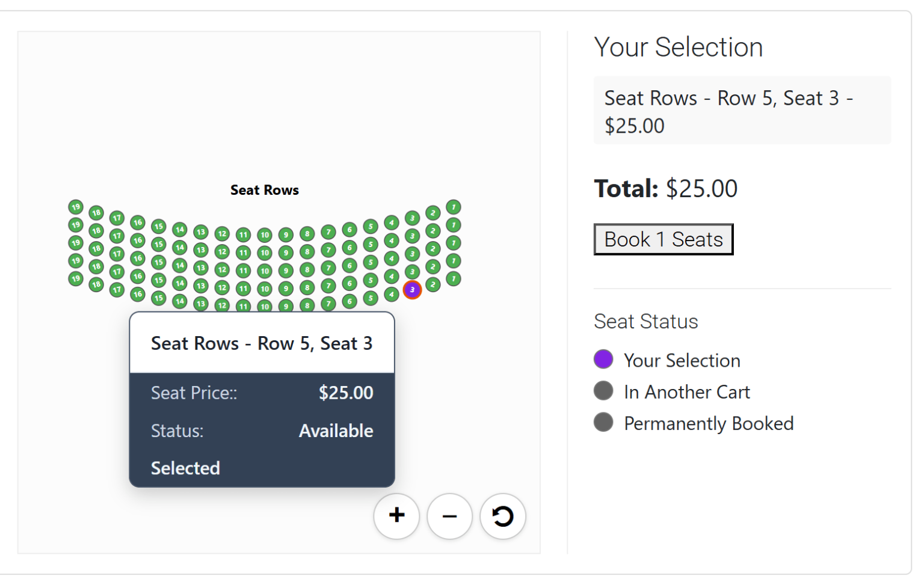Select seat 19 in the top row

pos(76,207)
